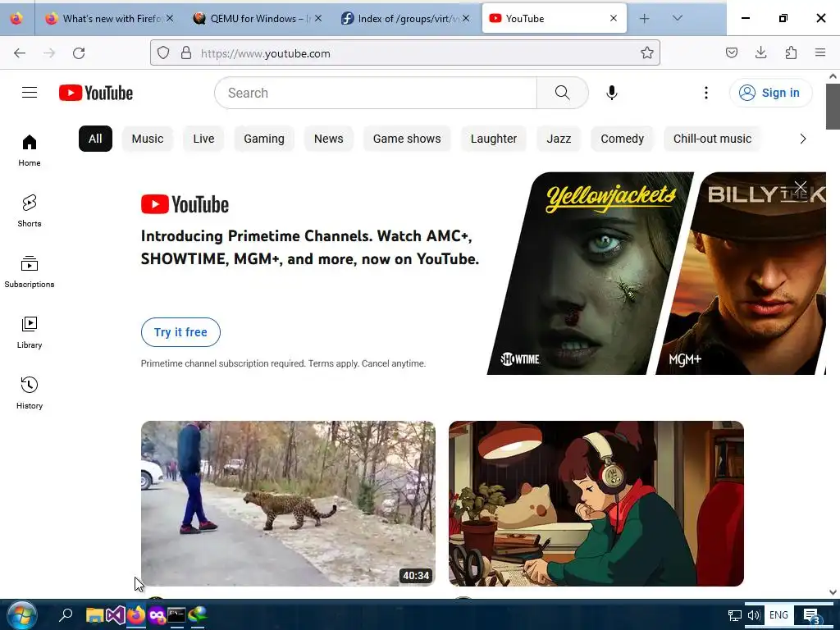Open File Explorer from taskbar

[94, 615]
